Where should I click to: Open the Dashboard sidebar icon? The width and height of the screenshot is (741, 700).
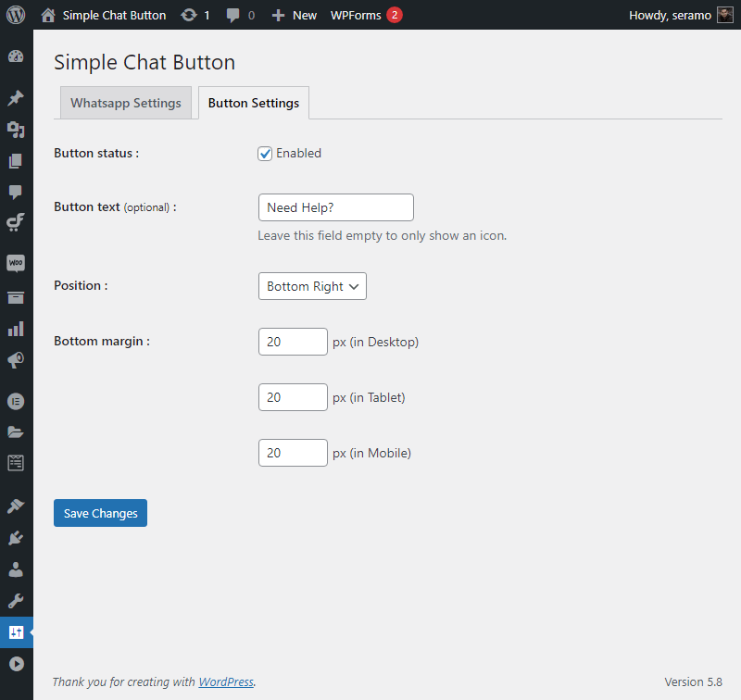click(16, 56)
